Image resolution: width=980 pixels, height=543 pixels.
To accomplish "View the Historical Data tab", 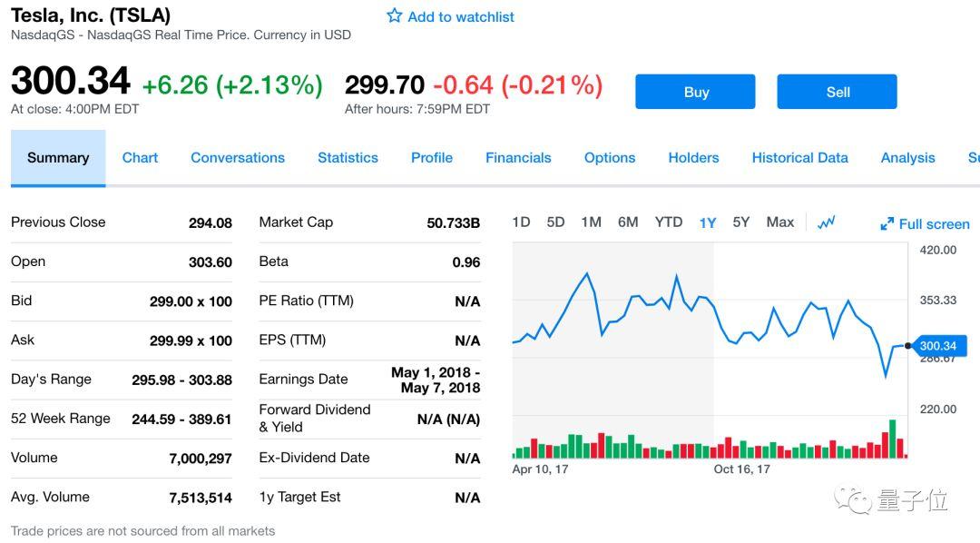I will click(x=799, y=157).
